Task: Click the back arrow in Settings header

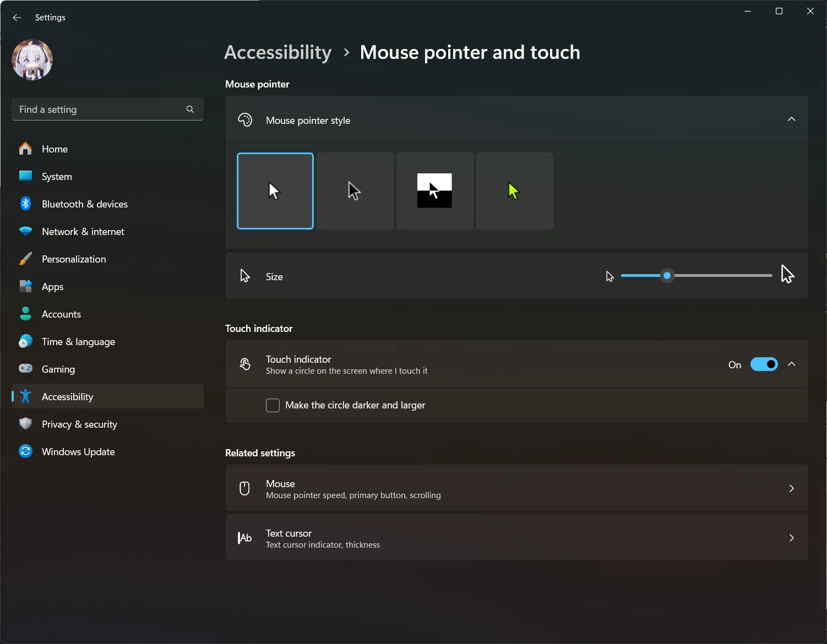Action: pos(17,18)
